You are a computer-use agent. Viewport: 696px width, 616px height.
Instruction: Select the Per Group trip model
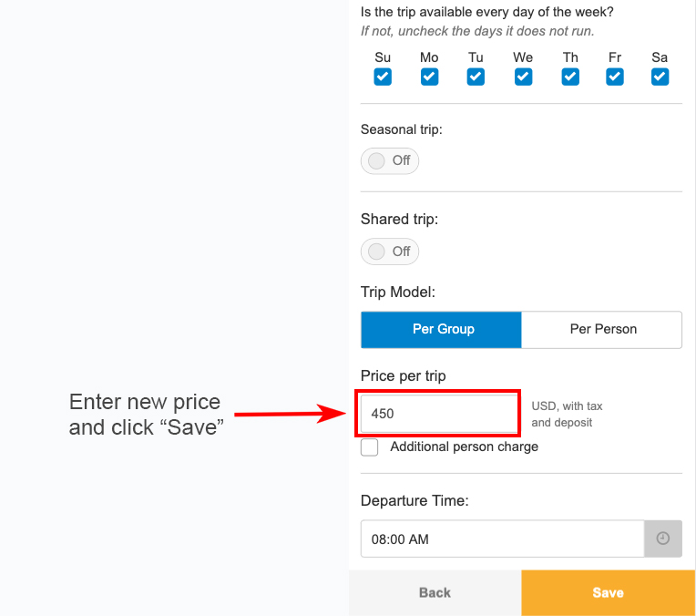(x=442, y=330)
